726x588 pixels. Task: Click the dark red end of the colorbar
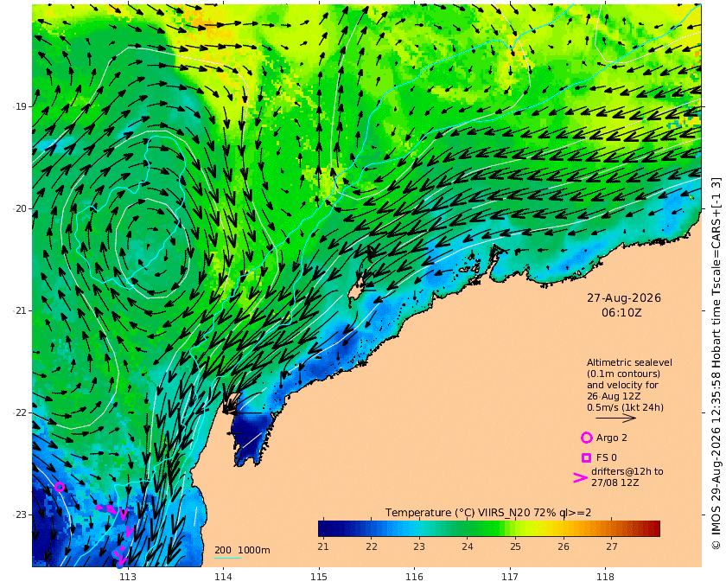pyautogui.click(x=653, y=528)
